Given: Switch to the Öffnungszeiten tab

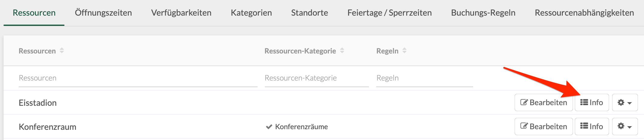Looking at the screenshot, I should coord(103,13).
